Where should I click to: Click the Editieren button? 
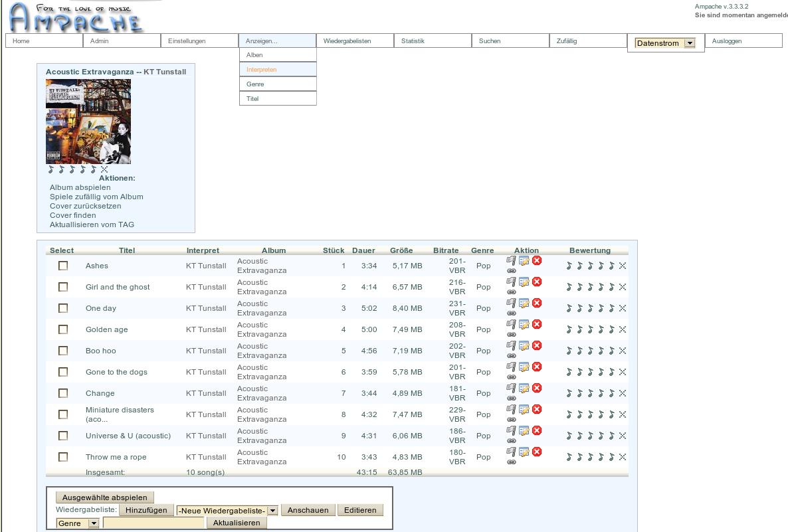[360, 510]
